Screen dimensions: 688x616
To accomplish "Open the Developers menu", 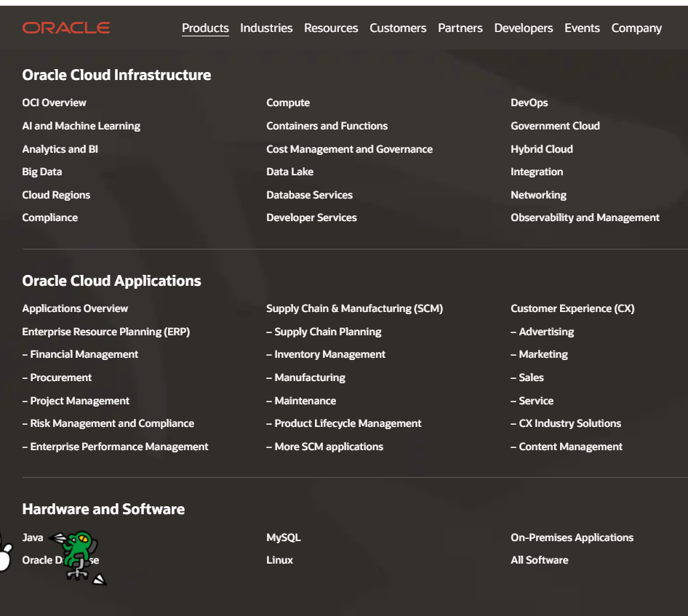I will [524, 28].
